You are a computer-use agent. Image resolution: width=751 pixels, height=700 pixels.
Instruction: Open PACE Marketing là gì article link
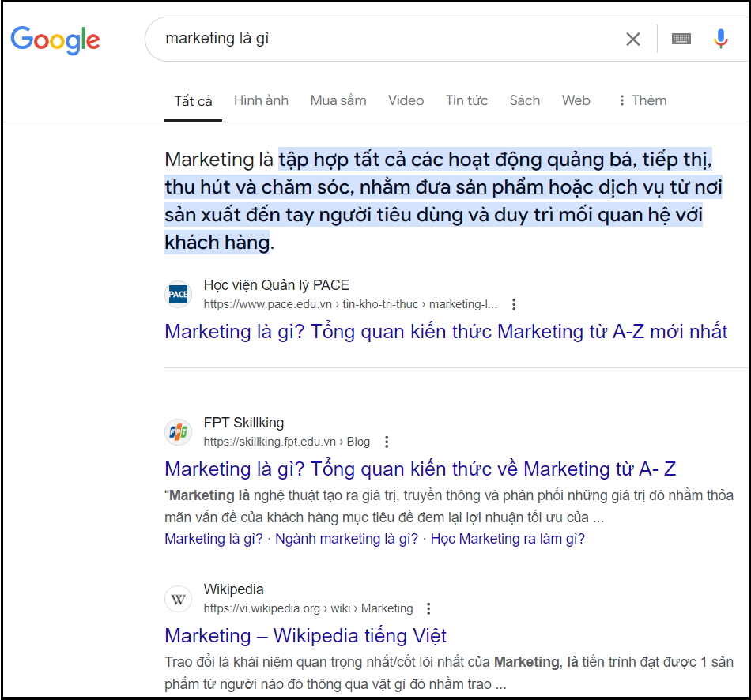pyautogui.click(x=446, y=332)
